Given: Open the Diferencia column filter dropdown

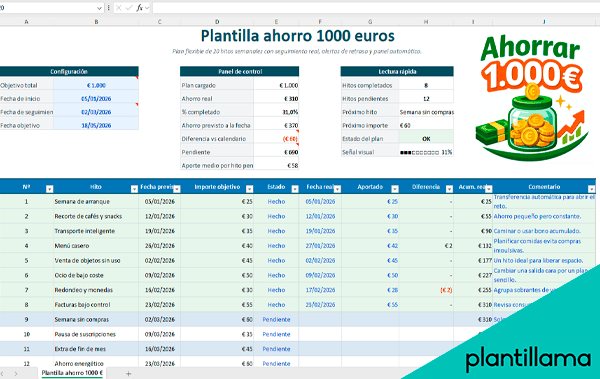Looking at the screenshot, I should click(450, 189).
